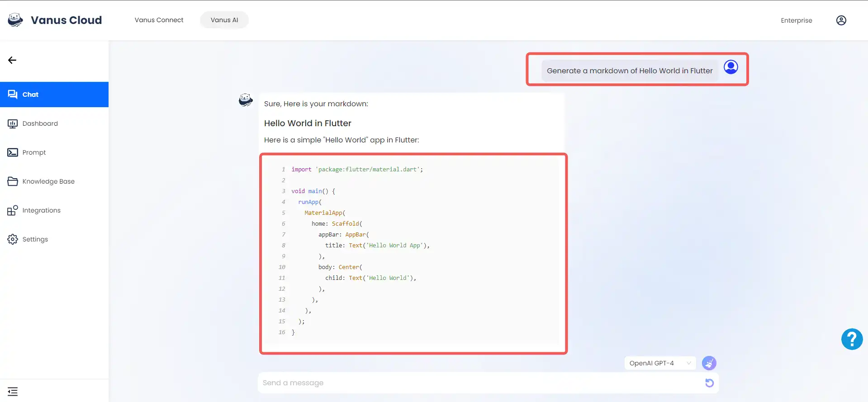The width and height of the screenshot is (868, 402).
Task: Click the 'home: Scaffold(' code line
Action: 337,223
